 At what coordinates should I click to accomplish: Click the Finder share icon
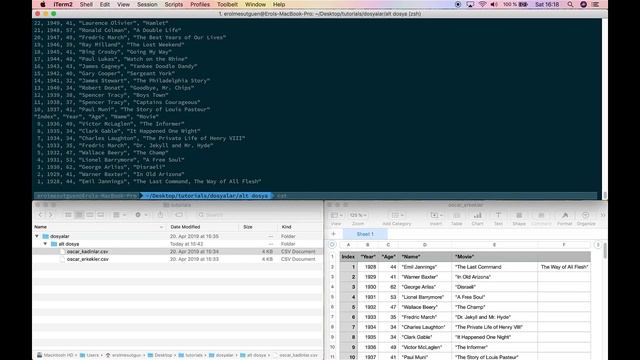point(160,215)
